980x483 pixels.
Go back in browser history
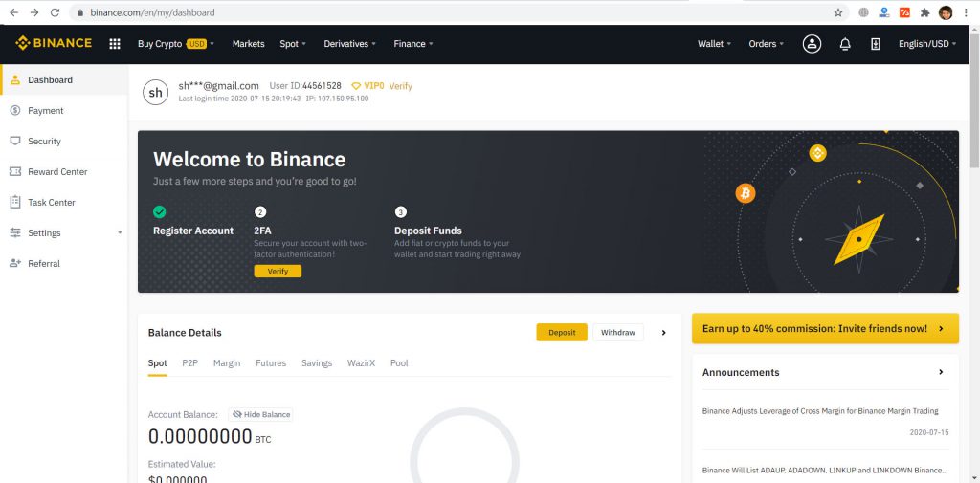[13, 12]
